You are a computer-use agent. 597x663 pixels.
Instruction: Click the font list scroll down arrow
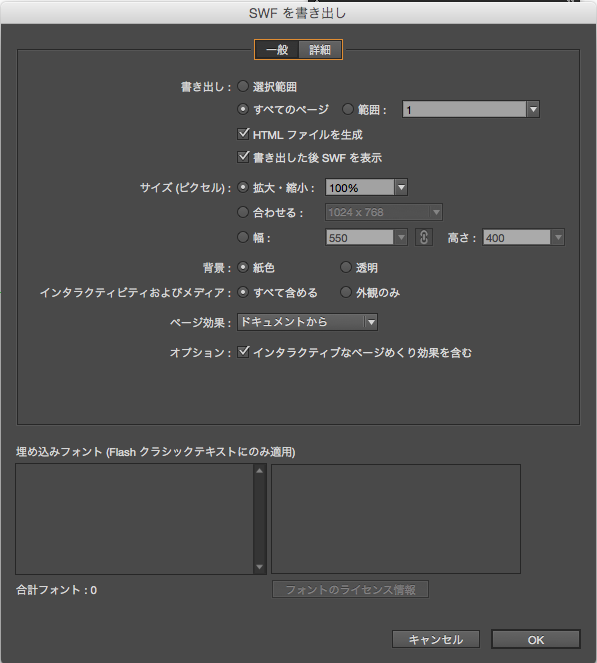tap(260, 567)
